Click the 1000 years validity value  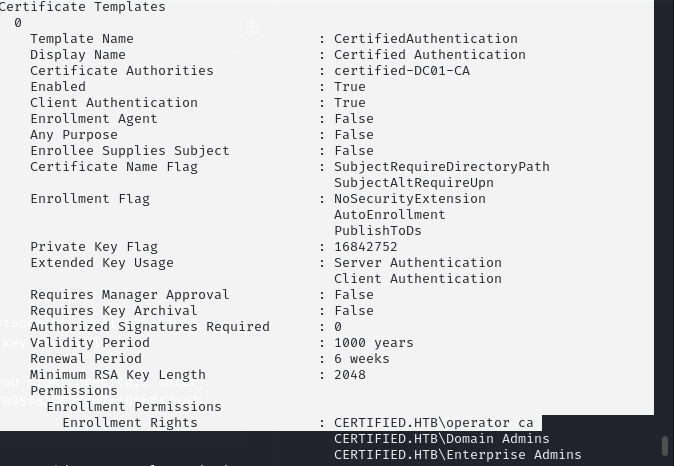point(373,343)
